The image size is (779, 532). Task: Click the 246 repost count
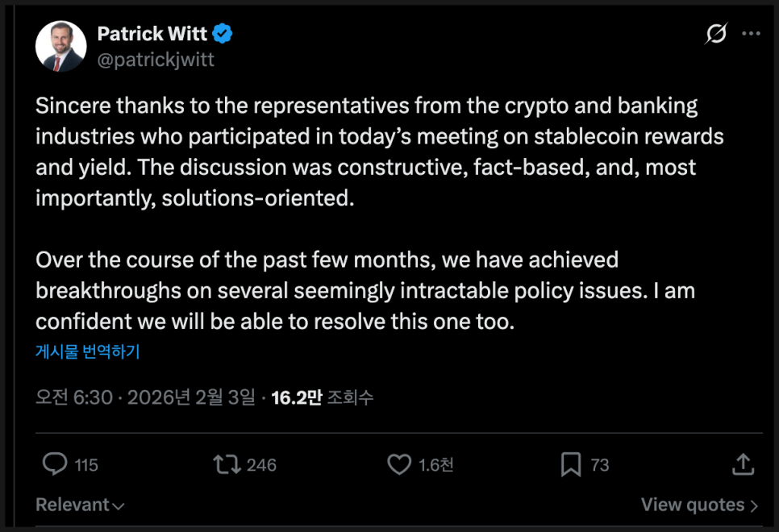tap(261, 465)
